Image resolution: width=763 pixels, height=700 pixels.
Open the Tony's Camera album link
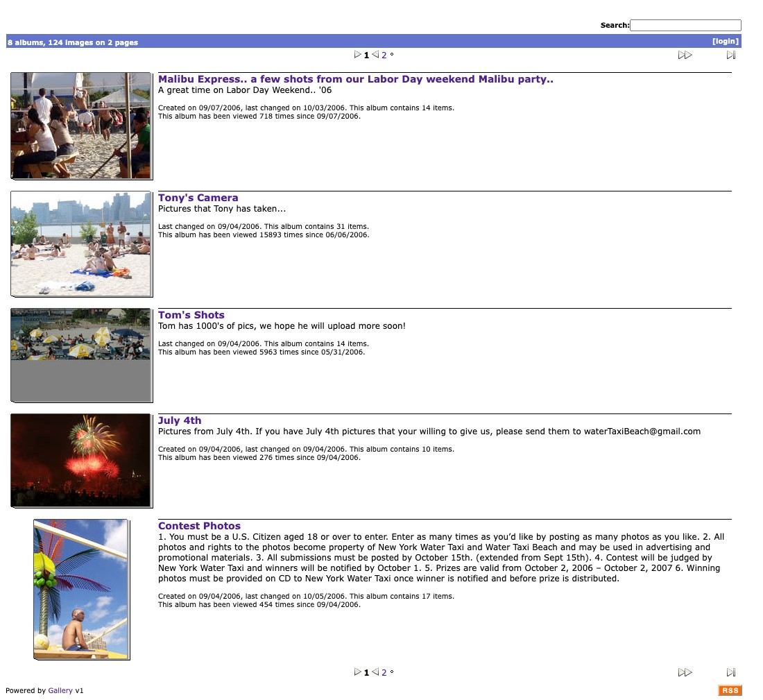click(x=198, y=198)
